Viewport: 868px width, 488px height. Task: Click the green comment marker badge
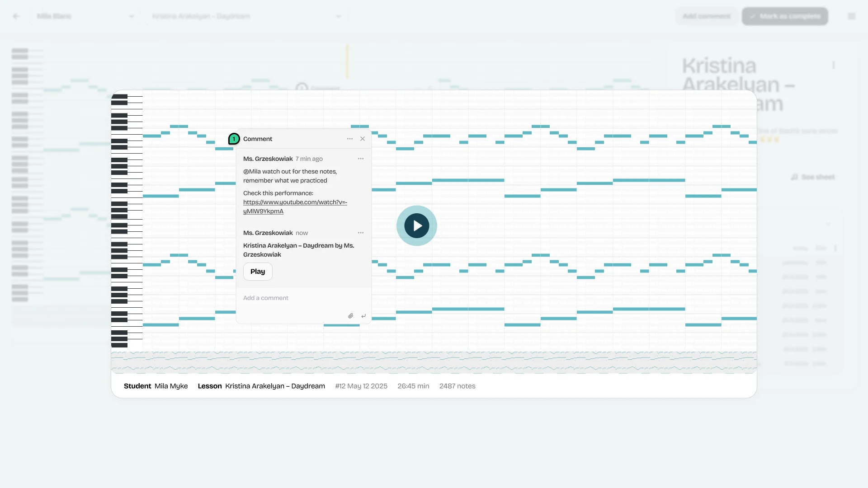pos(234,139)
